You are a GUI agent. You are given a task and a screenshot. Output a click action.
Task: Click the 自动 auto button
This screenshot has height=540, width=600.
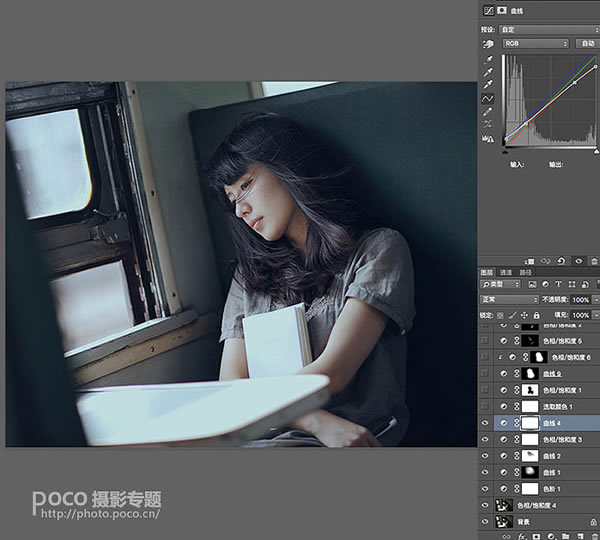[x=587, y=44]
